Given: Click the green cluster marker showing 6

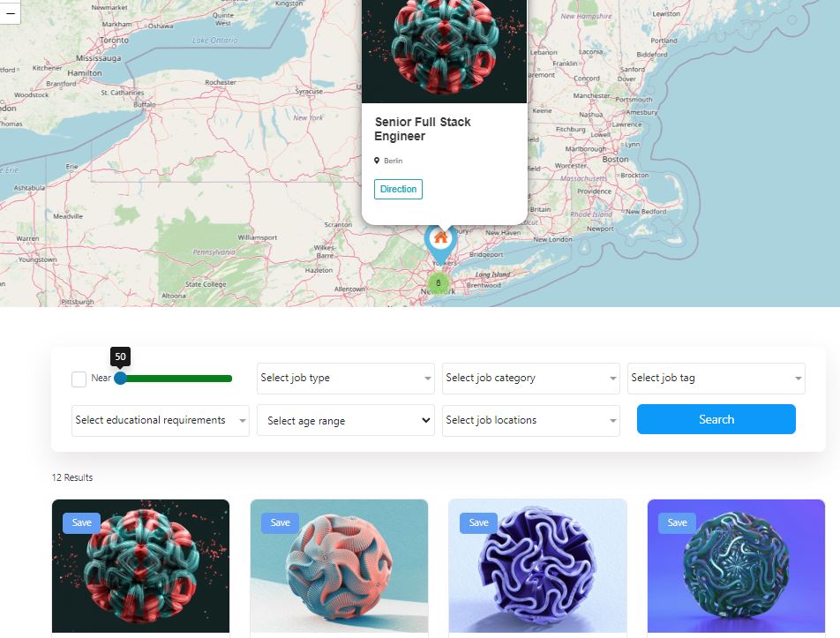Looking at the screenshot, I should (x=439, y=283).
